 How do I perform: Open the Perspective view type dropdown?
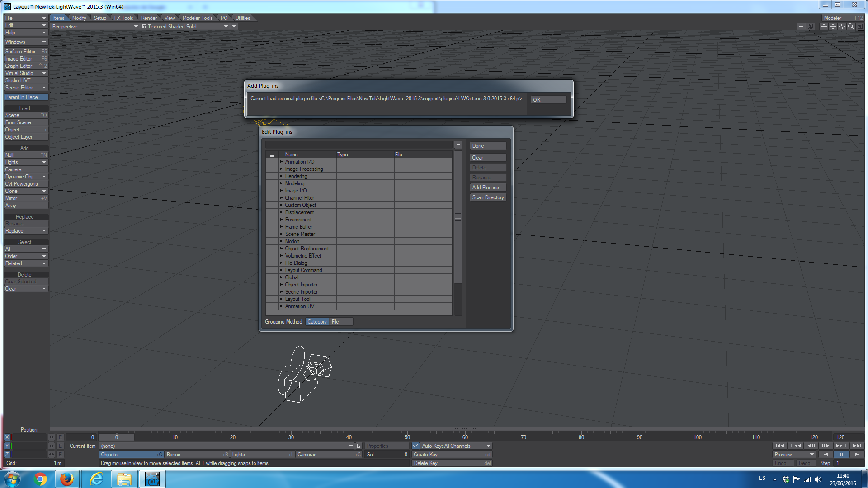(94, 27)
